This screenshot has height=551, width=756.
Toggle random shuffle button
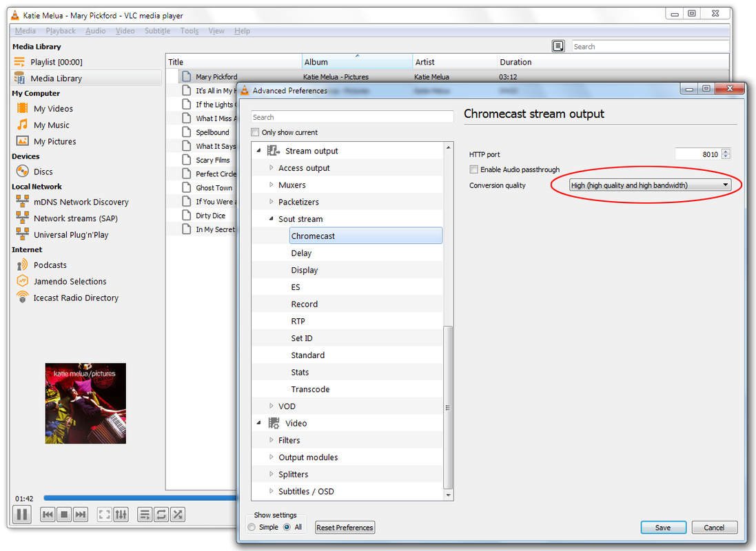178,515
